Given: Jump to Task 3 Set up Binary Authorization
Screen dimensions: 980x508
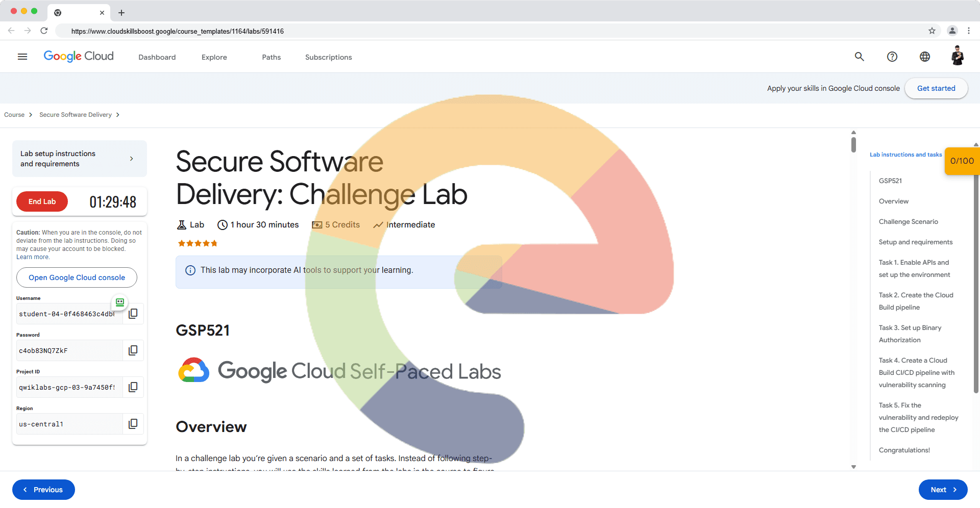Looking at the screenshot, I should 910,334.
